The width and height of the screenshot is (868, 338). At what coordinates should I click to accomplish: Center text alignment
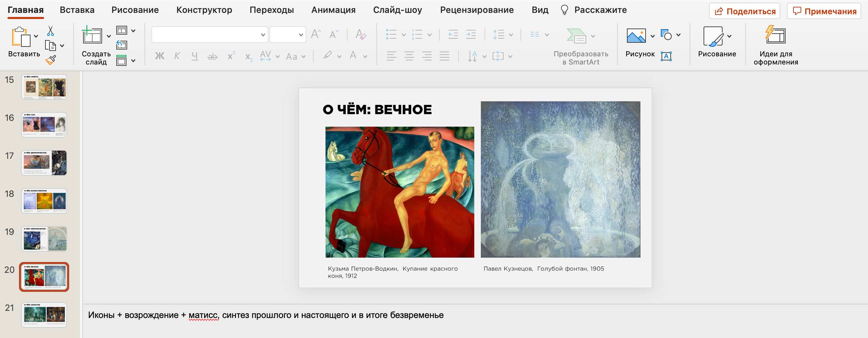[x=409, y=56]
